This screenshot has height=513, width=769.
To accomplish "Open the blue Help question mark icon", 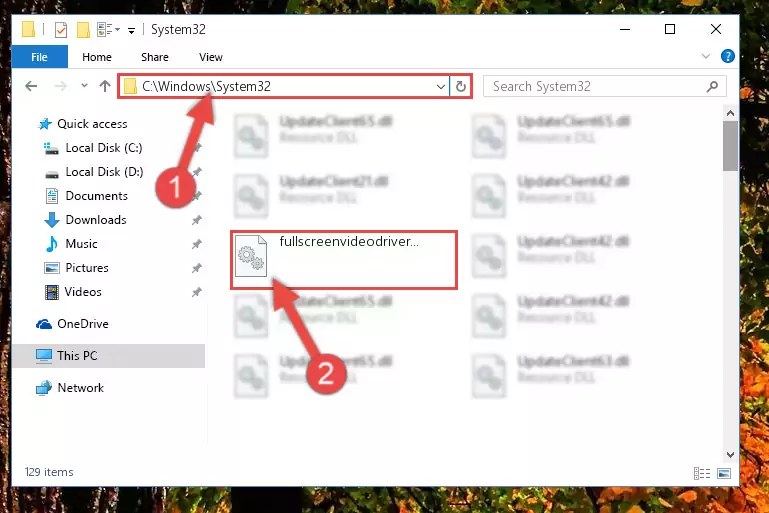I will click(x=727, y=56).
